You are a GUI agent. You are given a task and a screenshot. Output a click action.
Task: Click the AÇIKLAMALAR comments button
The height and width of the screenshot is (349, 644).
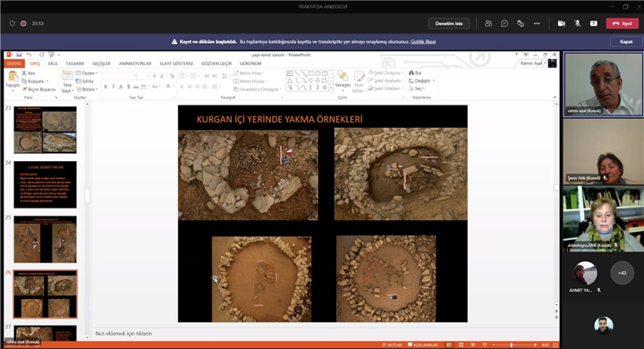[422, 345]
